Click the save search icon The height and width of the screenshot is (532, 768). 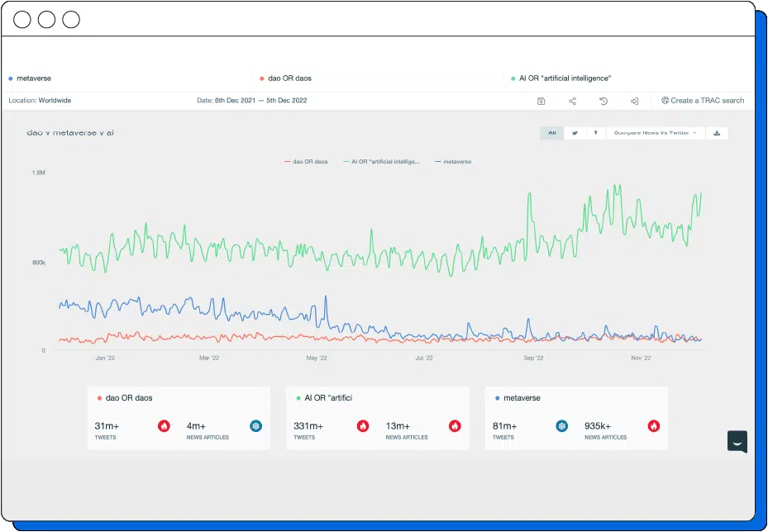pyautogui.click(x=541, y=101)
